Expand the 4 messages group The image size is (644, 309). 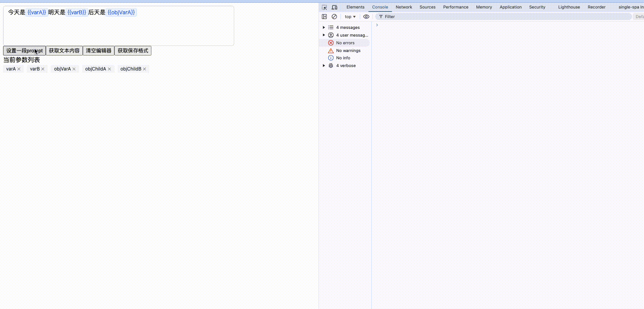[324, 27]
